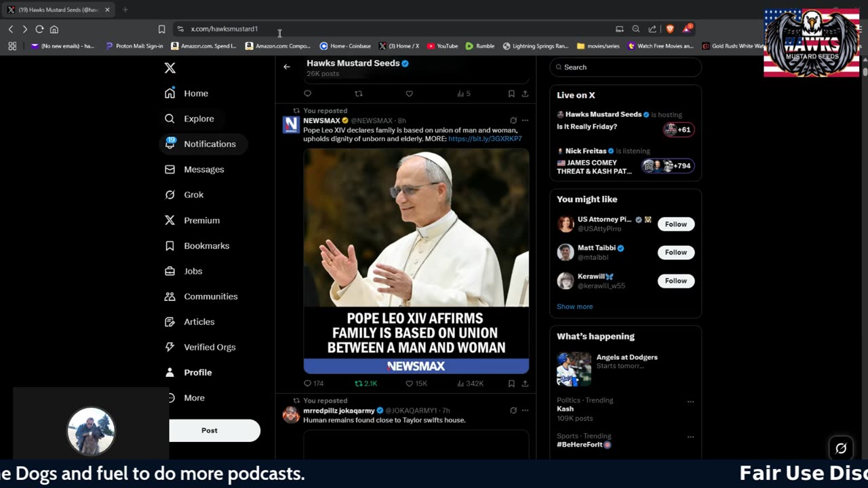The width and height of the screenshot is (868, 488).
Task: Share the NEWSMAX post
Action: pos(525,384)
